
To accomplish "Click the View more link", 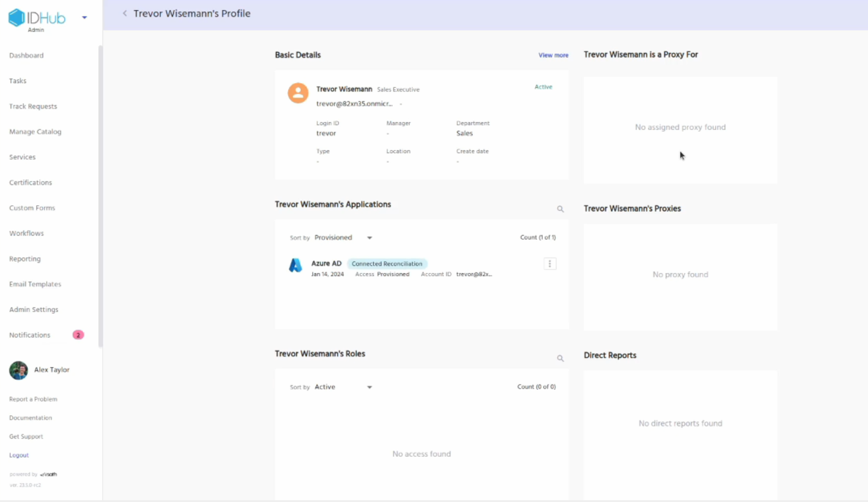I will click(x=553, y=55).
